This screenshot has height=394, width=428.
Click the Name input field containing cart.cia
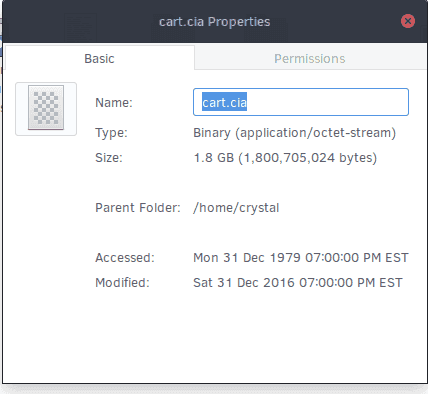tap(301, 102)
